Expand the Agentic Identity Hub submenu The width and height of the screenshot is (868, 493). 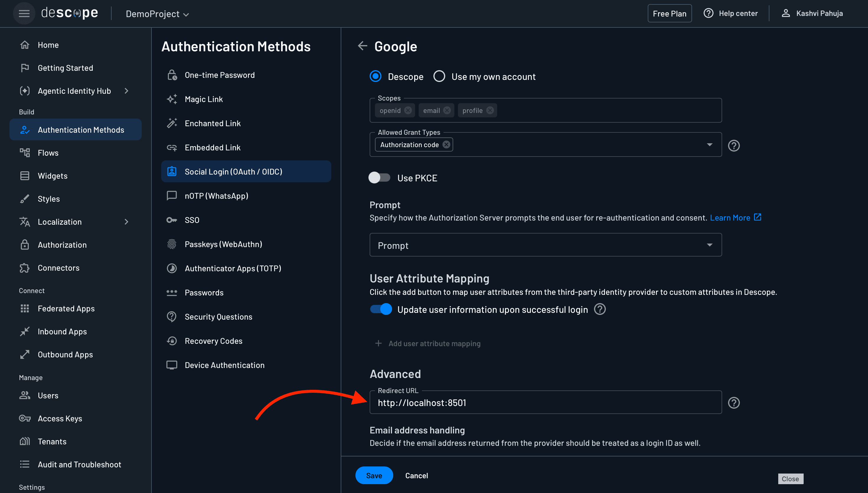coord(126,91)
